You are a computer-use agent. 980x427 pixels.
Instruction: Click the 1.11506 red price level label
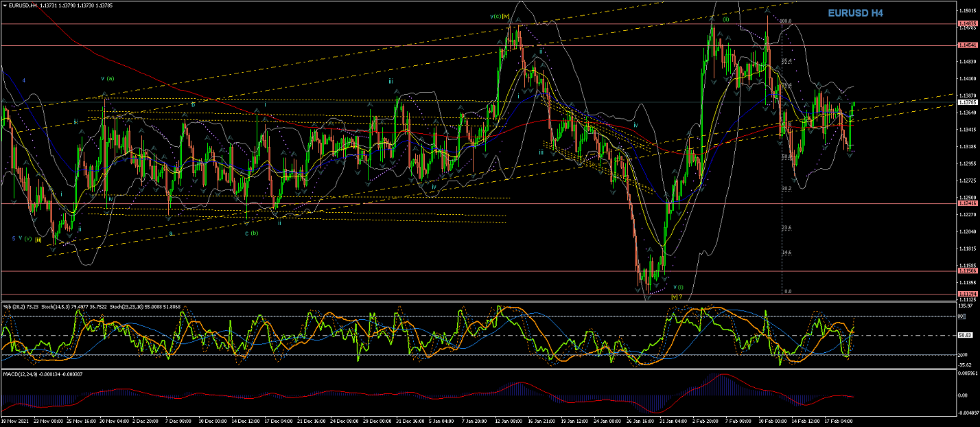click(x=966, y=271)
